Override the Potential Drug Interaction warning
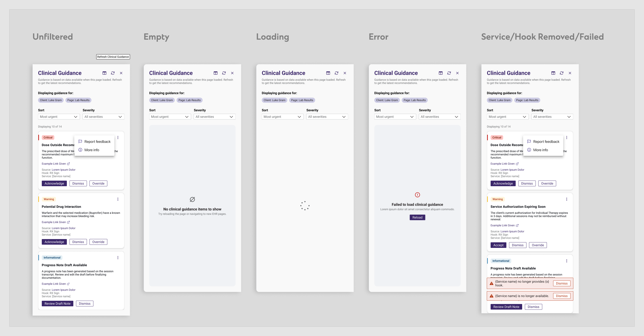The width and height of the screenshot is (644, 336). [98, 242]
